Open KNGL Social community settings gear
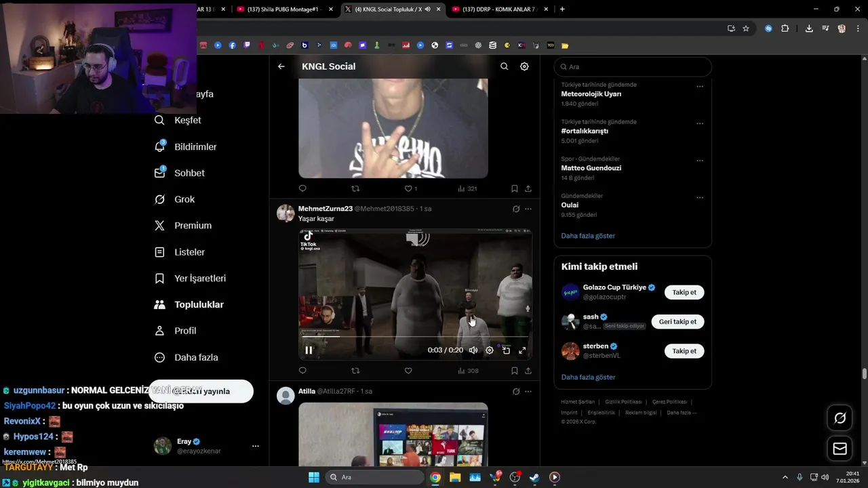This screenshot has height=488, width=868. click(524, 66)
